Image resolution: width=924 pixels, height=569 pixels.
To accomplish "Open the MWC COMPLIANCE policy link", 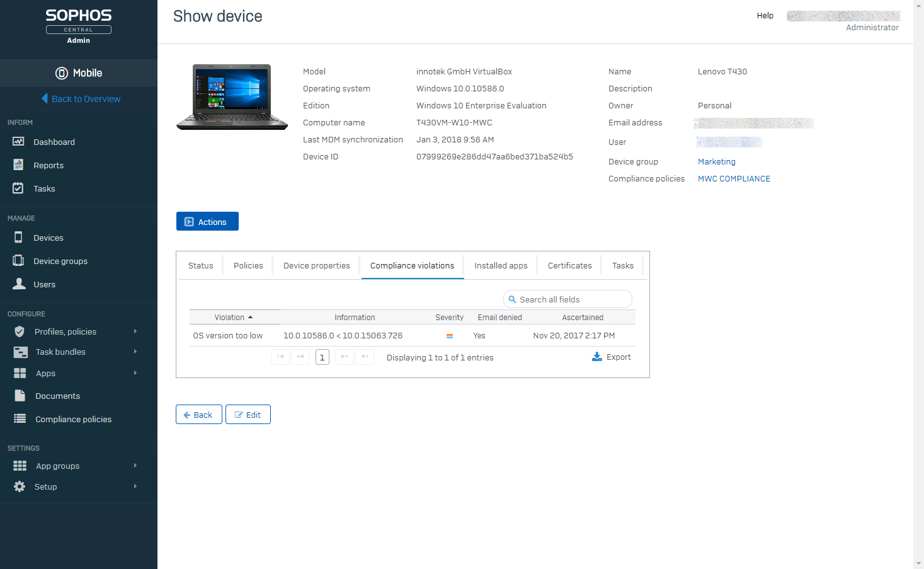I will (734, 178).
